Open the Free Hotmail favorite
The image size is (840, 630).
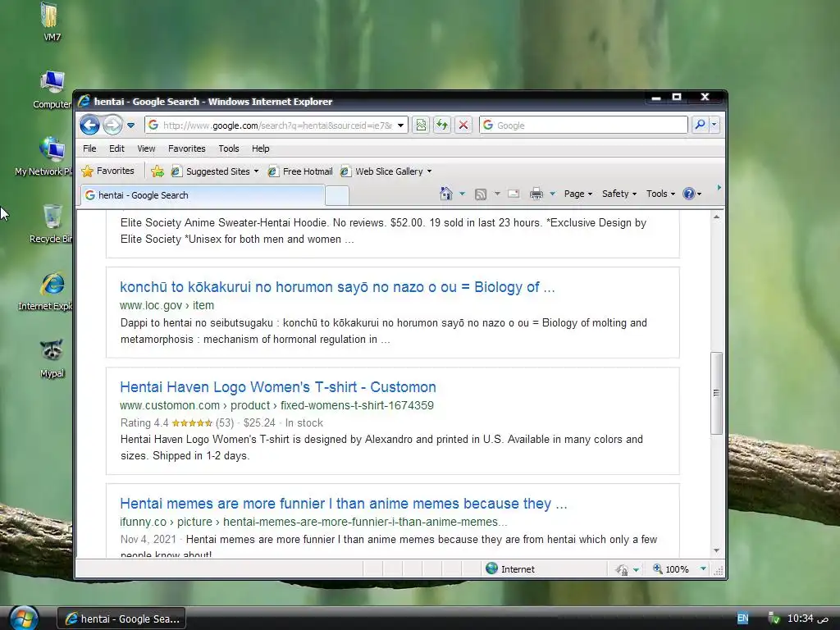pos(300,171)
